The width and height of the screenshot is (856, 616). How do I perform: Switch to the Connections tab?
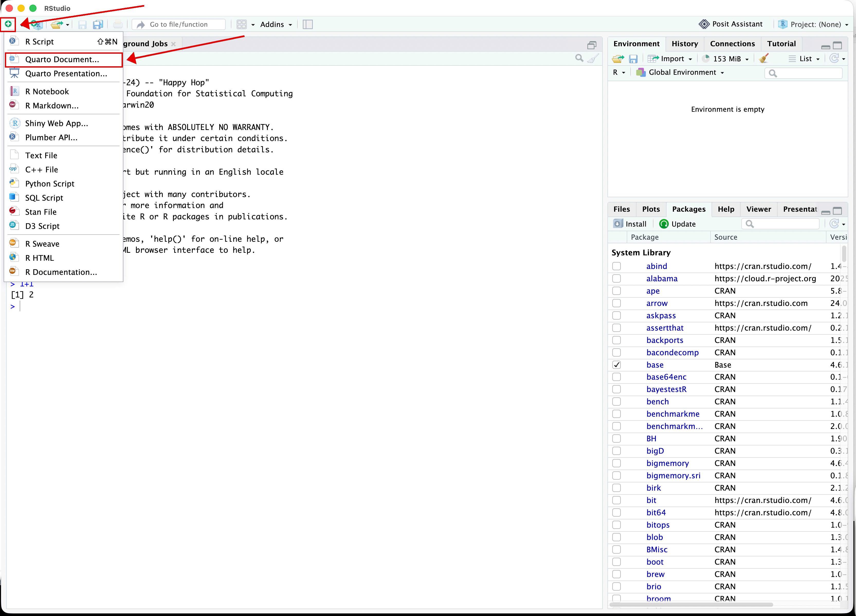click(732, 44)
